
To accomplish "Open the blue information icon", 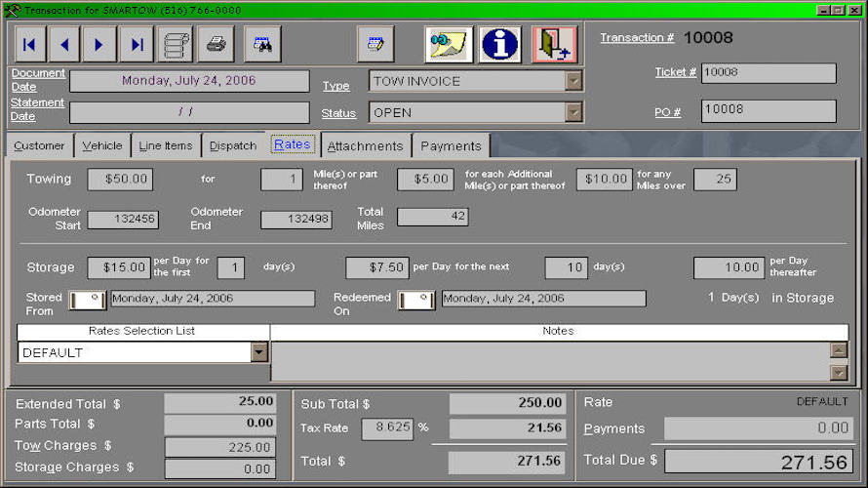I will [x=500, y=44].
